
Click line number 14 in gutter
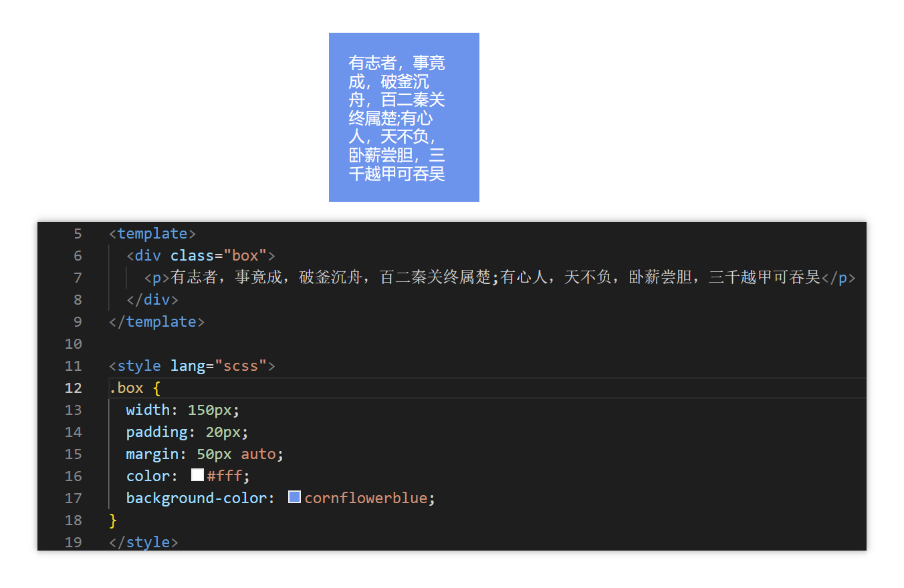(x=74, y=432)
